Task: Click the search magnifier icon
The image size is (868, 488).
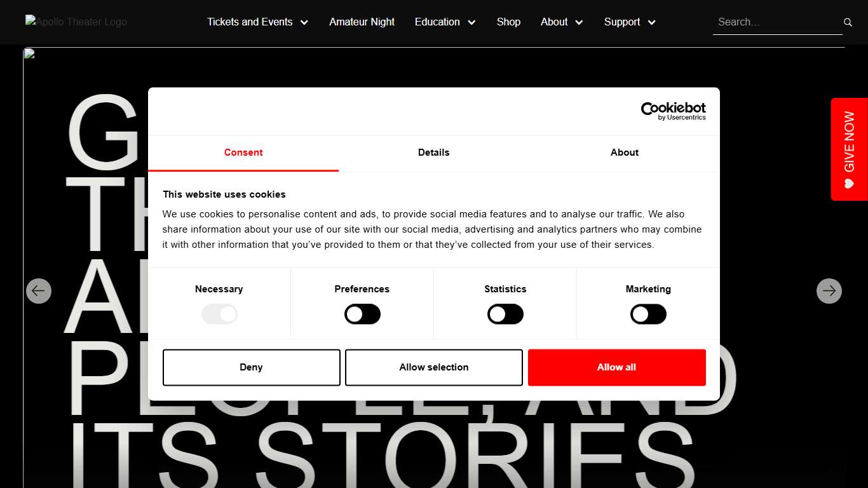Action: click(x=848, y=22)
